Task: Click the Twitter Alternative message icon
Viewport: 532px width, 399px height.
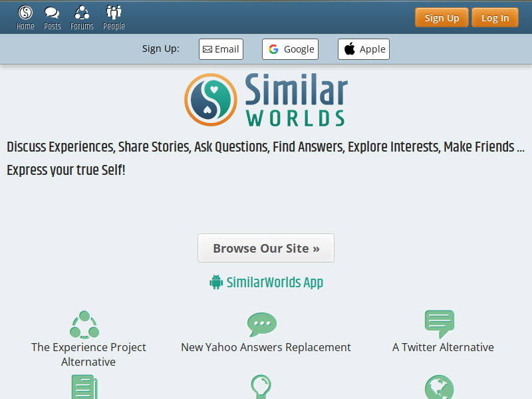Action: (x=440, y=324)
